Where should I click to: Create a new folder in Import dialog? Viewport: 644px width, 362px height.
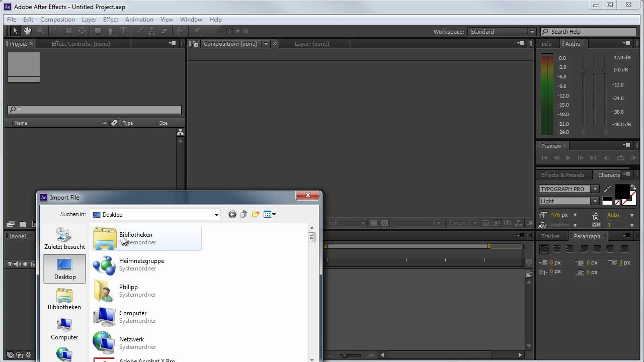[256, 215]
